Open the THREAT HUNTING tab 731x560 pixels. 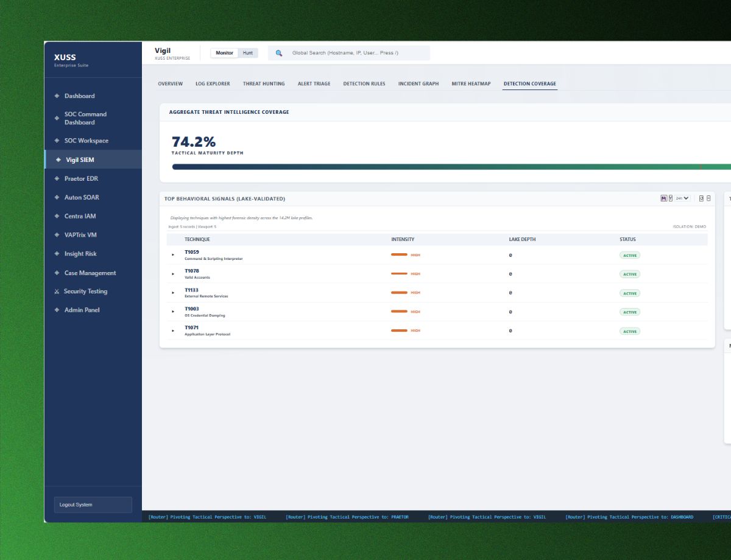(x=263, y=83)
